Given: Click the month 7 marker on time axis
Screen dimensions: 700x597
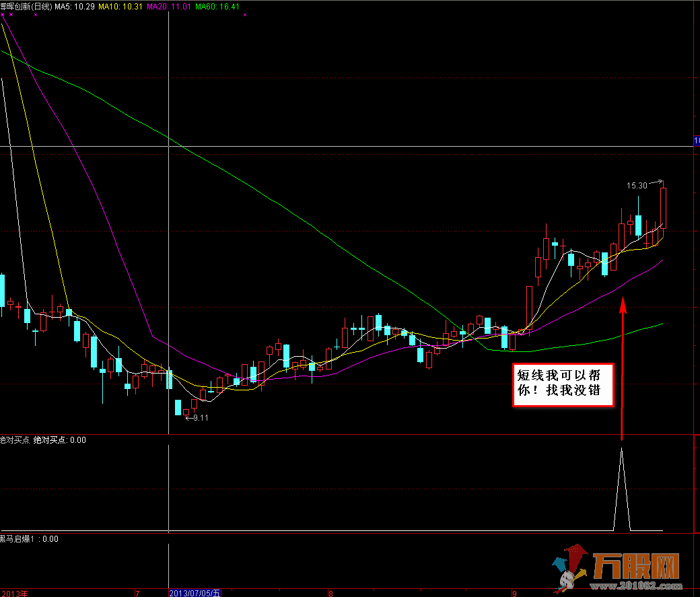Looking at the screenshot, I should pos(137,594).
